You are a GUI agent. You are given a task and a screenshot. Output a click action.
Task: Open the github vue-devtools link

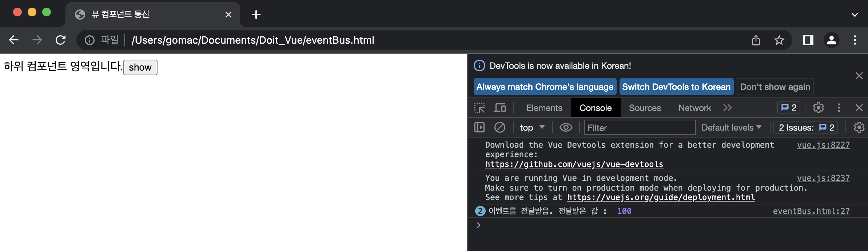(574, 164)
